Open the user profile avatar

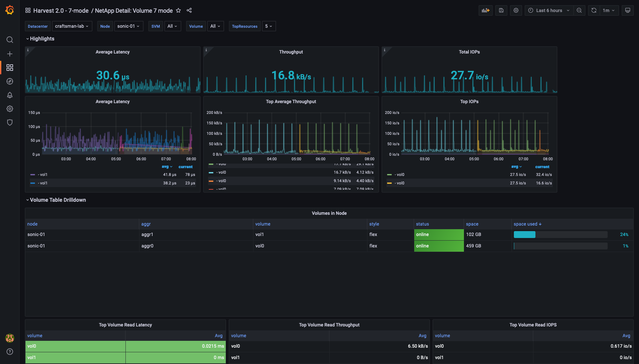[x=10, y=338]
